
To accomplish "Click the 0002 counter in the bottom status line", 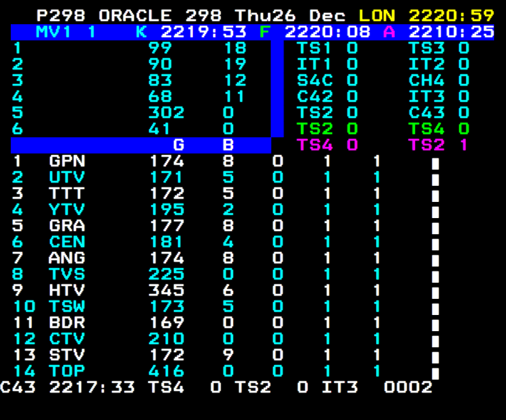I will pyautogui.click(x=408, y=387).
